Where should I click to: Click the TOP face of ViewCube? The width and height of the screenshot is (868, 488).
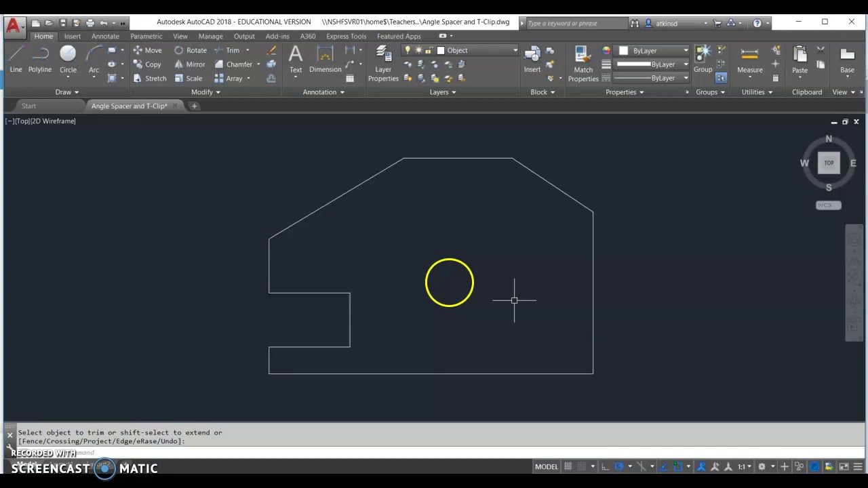(829, 163)
